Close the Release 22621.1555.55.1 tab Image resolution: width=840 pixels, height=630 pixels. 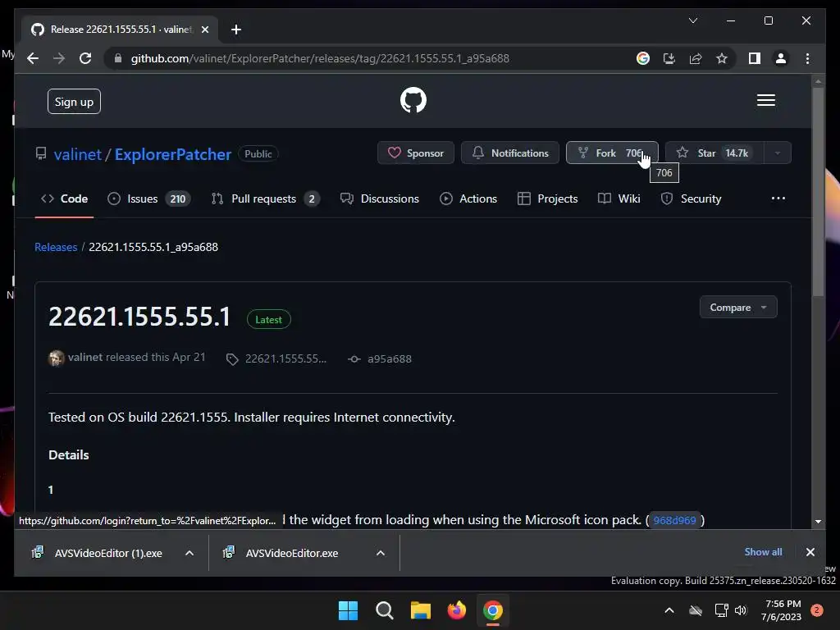coord(204,30)
